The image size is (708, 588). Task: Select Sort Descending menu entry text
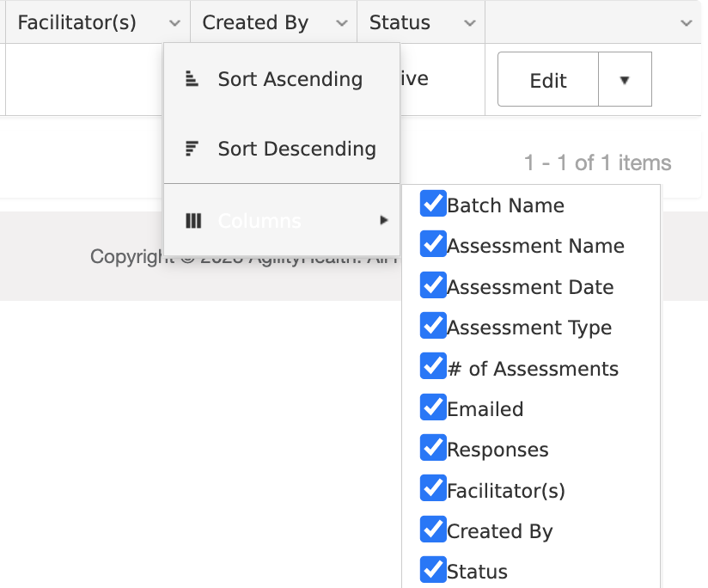tap(297, 149)
